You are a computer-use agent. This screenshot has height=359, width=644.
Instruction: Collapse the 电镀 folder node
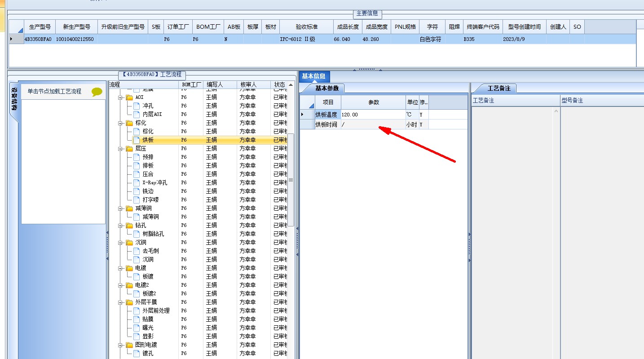click(120, 268)
